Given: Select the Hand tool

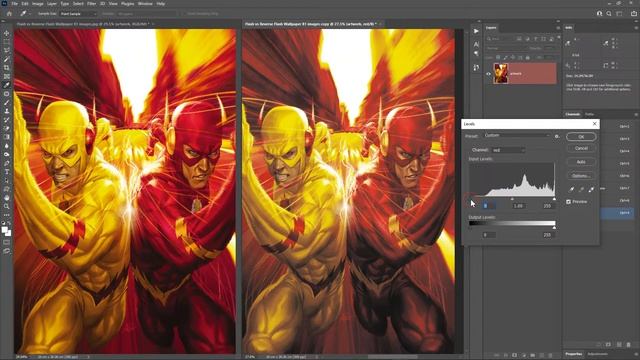Looking at the screenshot, I should [x=6, y=198].
